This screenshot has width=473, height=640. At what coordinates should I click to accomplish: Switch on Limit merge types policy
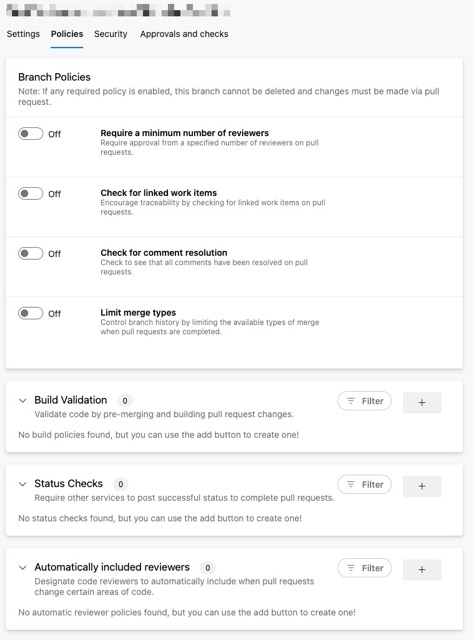pos(30,313)
